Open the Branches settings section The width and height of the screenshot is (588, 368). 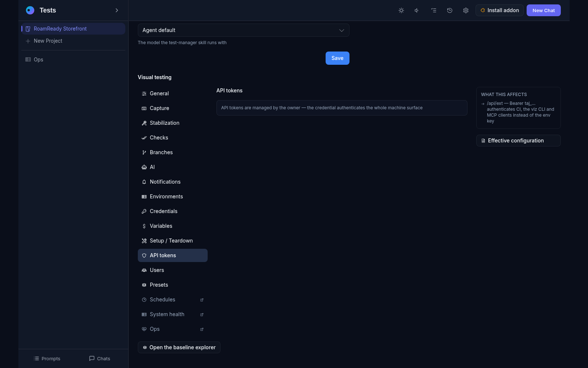[173, 152]
